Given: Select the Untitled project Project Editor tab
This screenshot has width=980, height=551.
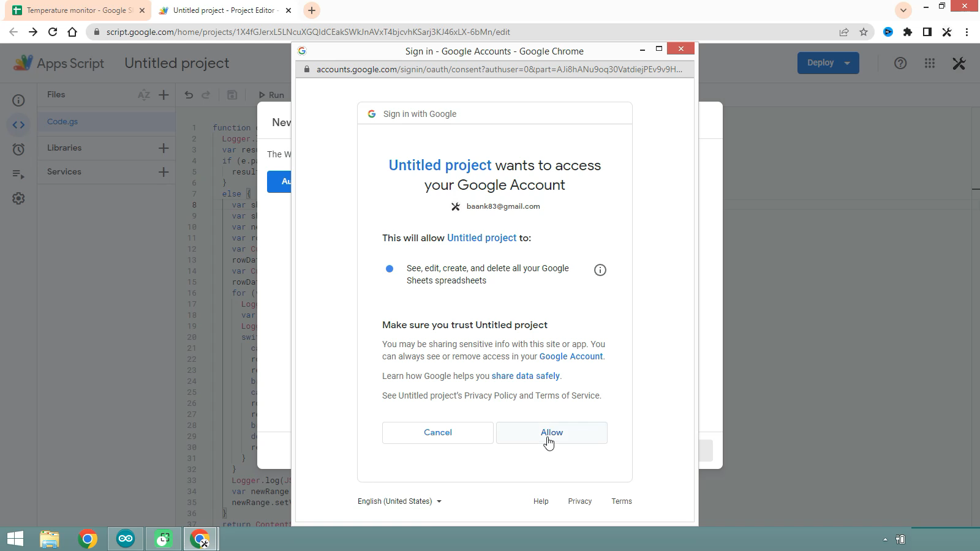Looking at the screenshot, I should point(225,10).
